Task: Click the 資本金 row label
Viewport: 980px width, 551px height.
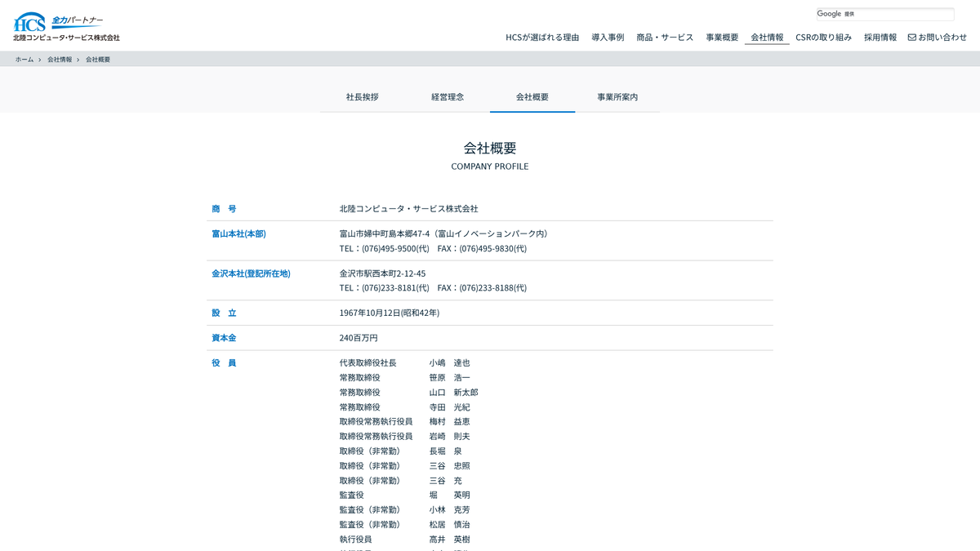Action: click(224, 338)
